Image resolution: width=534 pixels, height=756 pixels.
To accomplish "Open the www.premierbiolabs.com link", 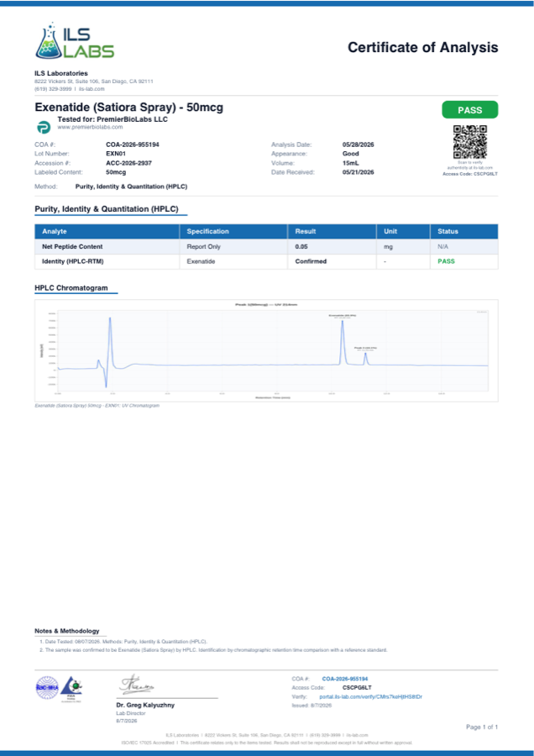I will coord(90,128).
